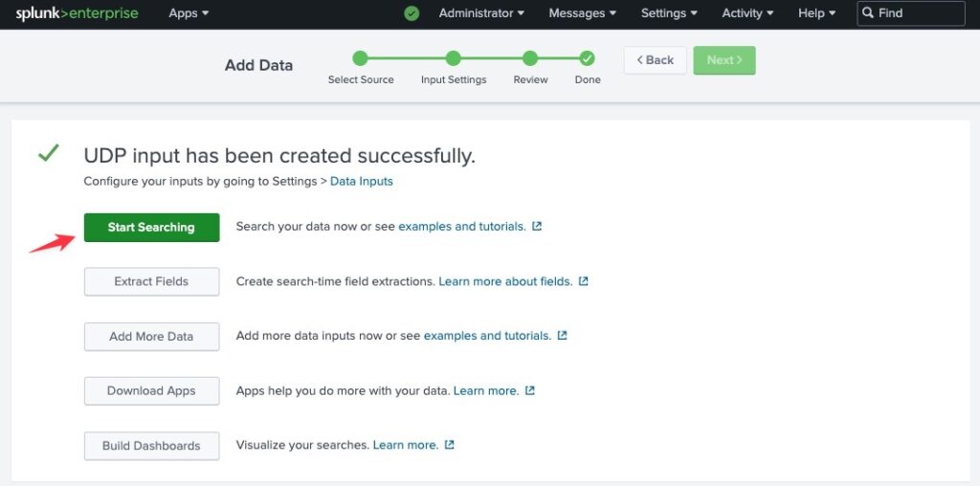Select the Input Settings step circle
Image resolution: width=980 pixels, height=486 pixels.
point(453,58)
